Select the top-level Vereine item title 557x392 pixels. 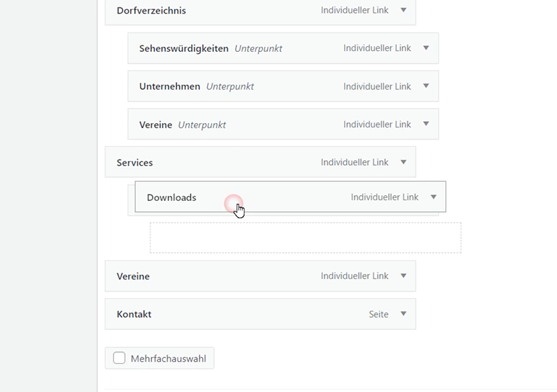click(x=133, y=276)
